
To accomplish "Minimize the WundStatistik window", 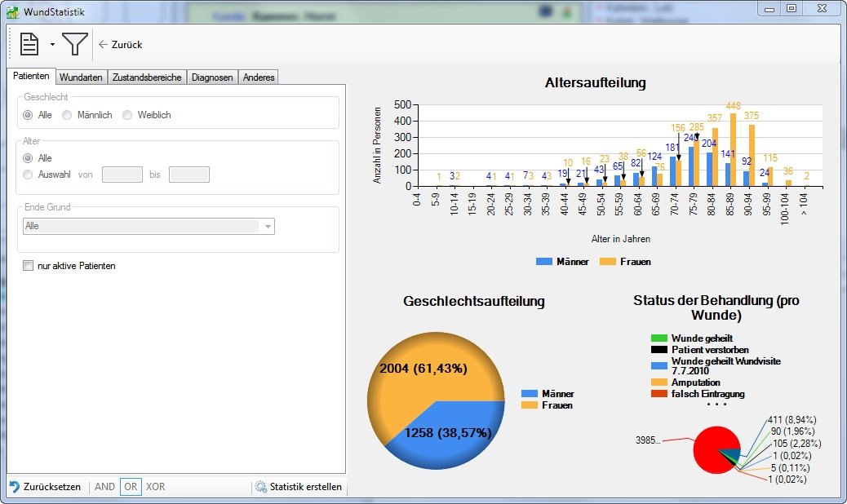I will 769,8.
